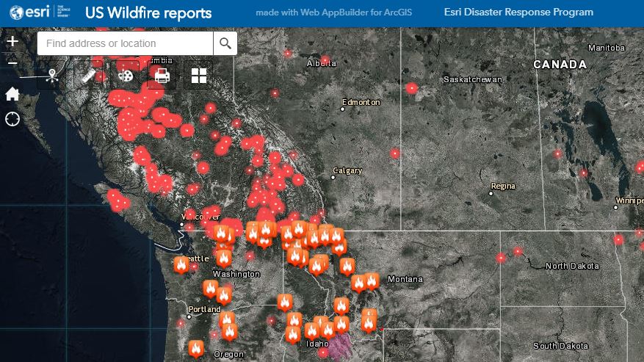This screenshot has height=362, width=644.
Task: Click the search magnifier button
Action: [225, 43]
